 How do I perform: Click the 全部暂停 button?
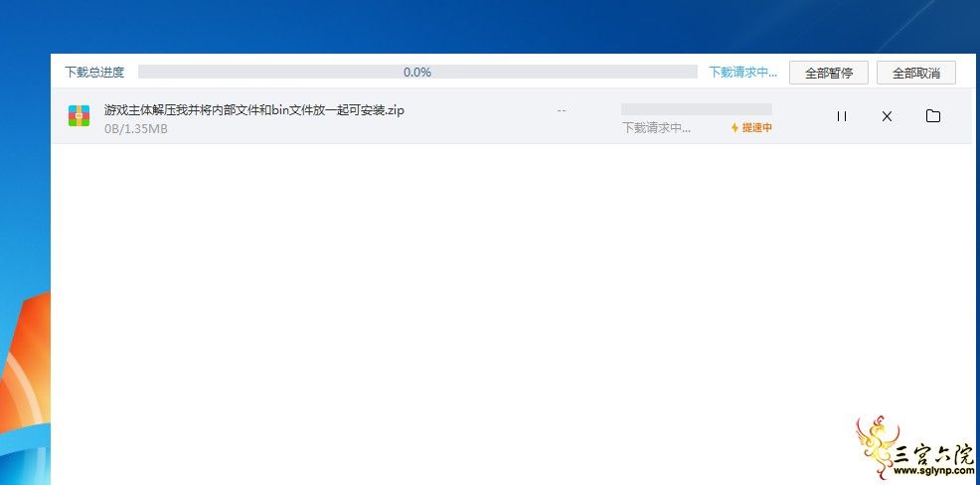click(829, 73)
